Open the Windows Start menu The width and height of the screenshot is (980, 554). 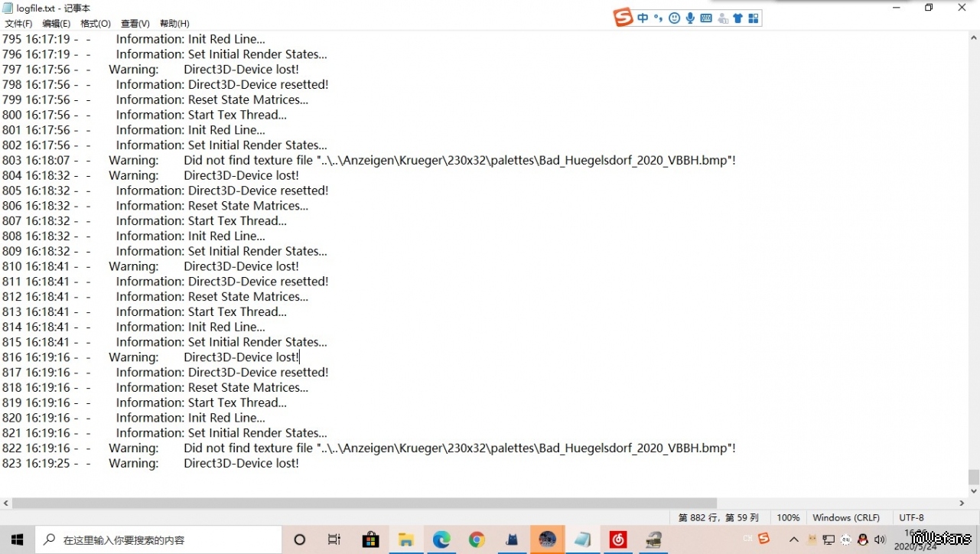coord(17,539)
